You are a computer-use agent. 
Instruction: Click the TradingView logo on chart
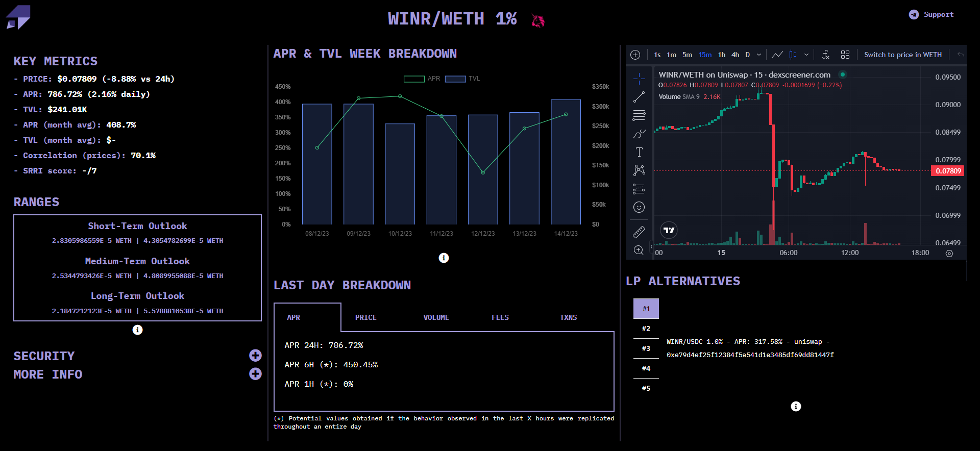tap(669, 230)
